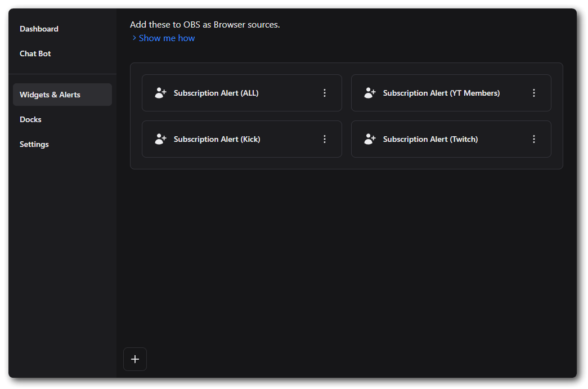Click the subscriber icon on Subscription Alert (Twitch)
588x389 pixels.
tap(370, 138)
